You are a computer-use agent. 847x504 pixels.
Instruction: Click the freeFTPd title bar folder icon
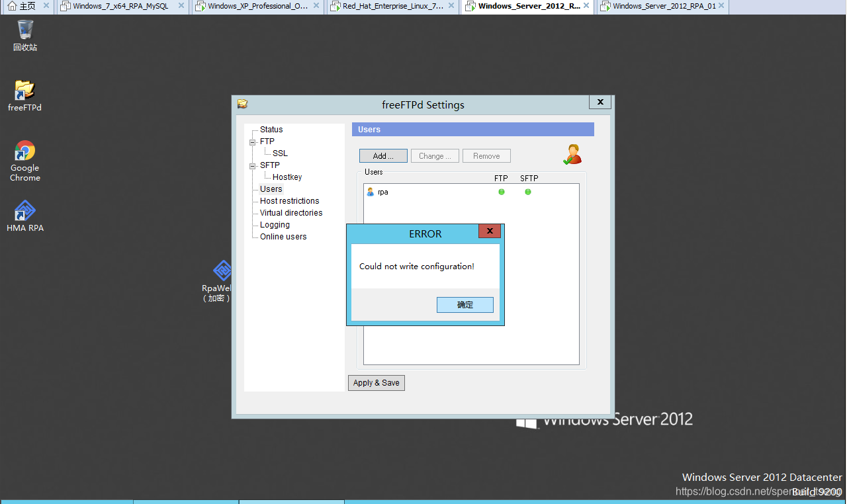click(243, 104)
